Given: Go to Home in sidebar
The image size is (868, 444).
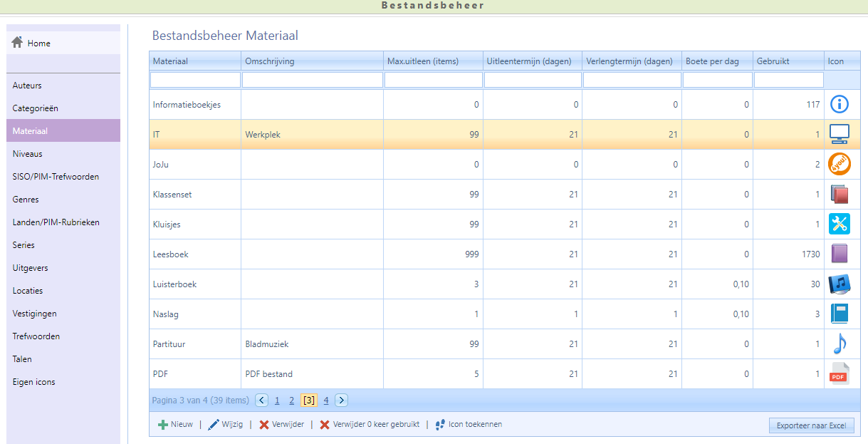Looking at the screenshot, I should (38, 43).
